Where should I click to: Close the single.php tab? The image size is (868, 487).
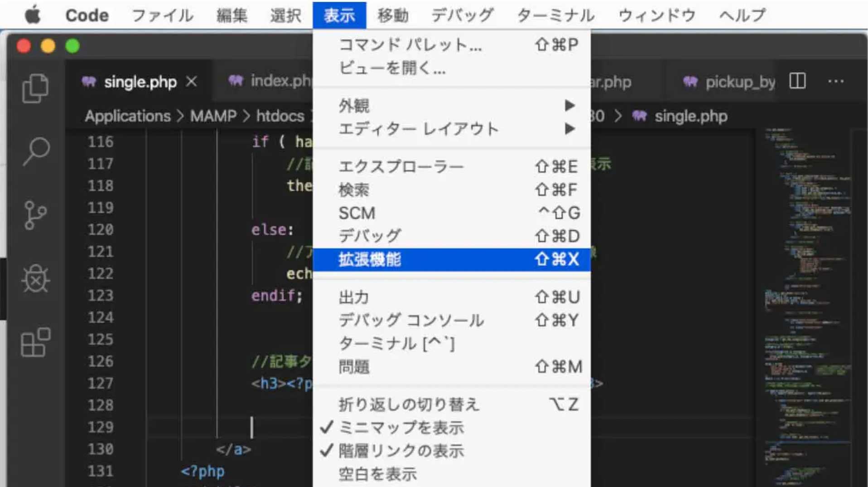192,82
